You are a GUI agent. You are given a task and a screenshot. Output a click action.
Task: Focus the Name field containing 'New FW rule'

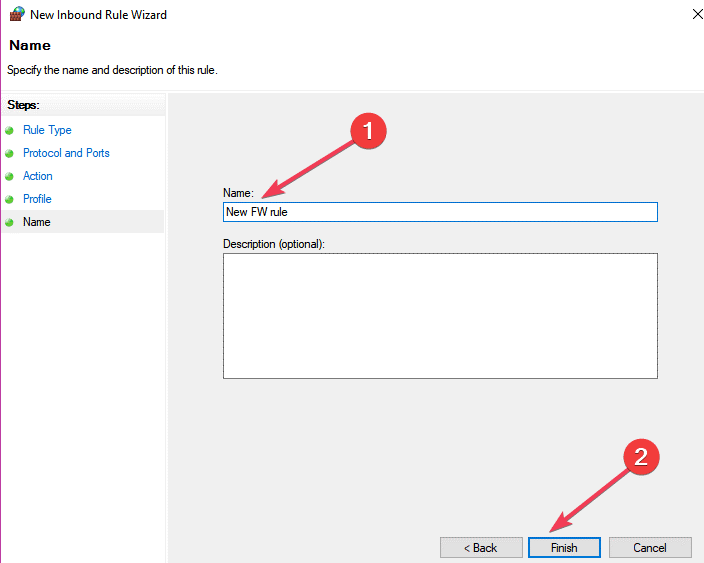point(440,212)
